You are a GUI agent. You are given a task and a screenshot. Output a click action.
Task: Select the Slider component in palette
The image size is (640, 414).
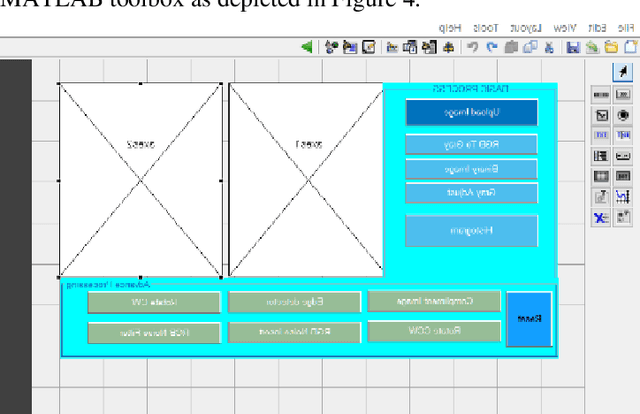click(x=600, y=94)
